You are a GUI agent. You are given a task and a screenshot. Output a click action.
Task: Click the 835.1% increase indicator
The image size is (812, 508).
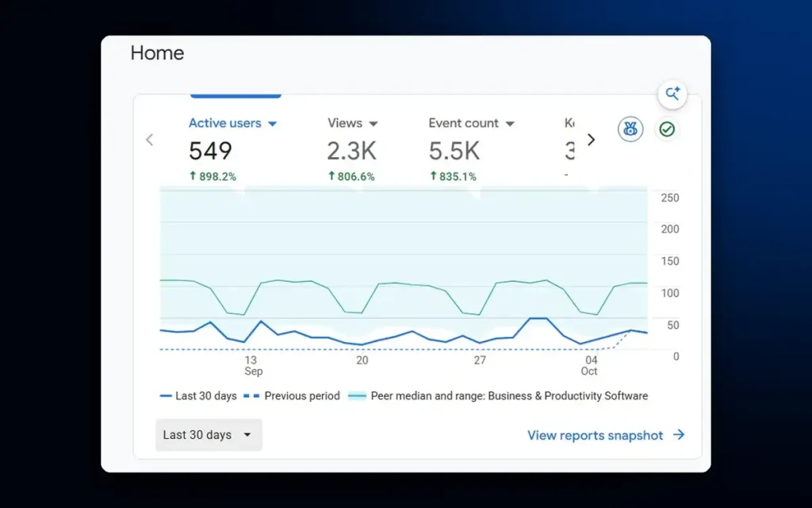click(x=453, y=176)
